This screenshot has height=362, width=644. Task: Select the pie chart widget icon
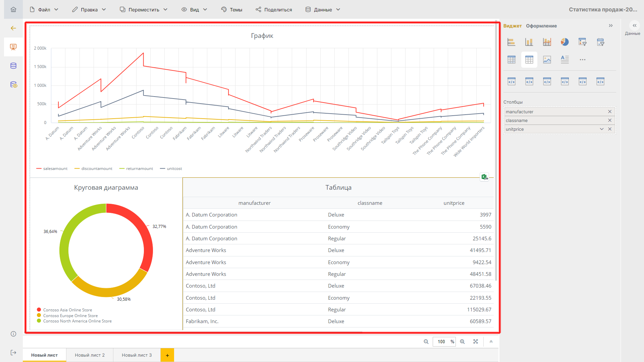tap(565, 42)
